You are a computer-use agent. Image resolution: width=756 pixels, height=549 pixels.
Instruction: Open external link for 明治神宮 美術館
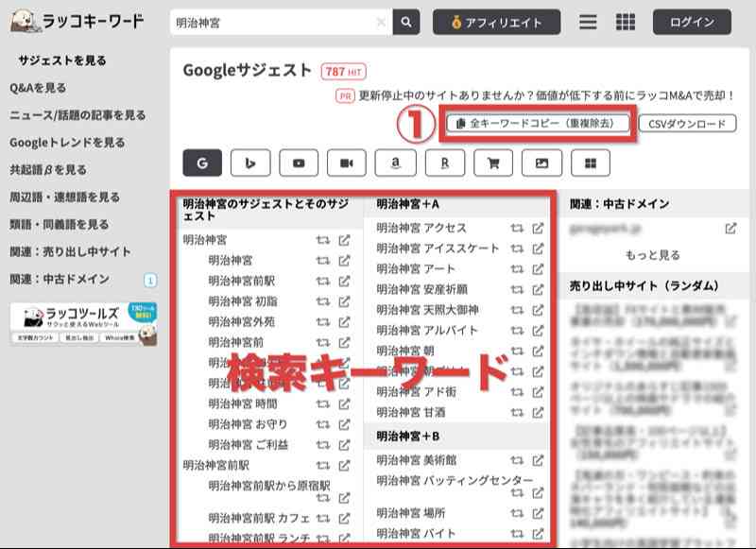538,460
